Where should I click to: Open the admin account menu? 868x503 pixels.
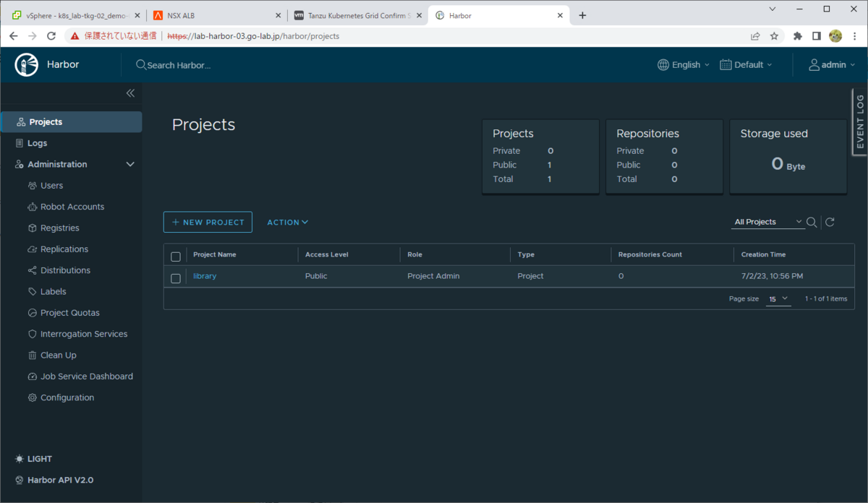click(x=830, y=65)
